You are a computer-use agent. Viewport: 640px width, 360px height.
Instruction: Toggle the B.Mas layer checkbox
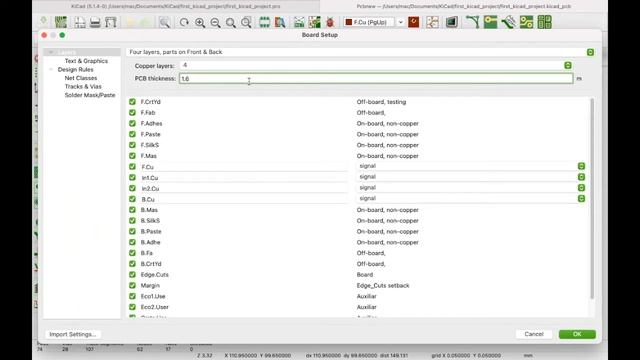132,210
